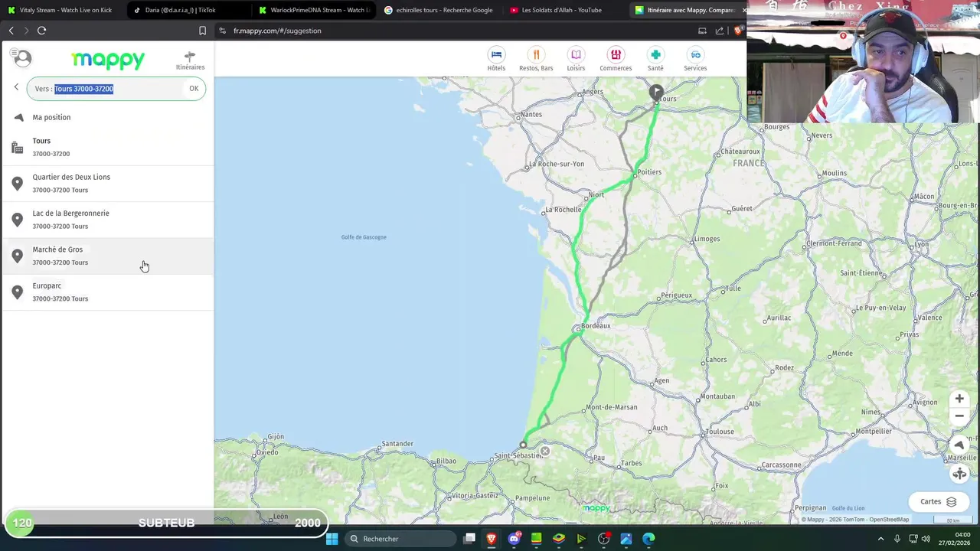Click the taskbar Rechercher search box
980x551 pixels.
[x=399, y=539]
